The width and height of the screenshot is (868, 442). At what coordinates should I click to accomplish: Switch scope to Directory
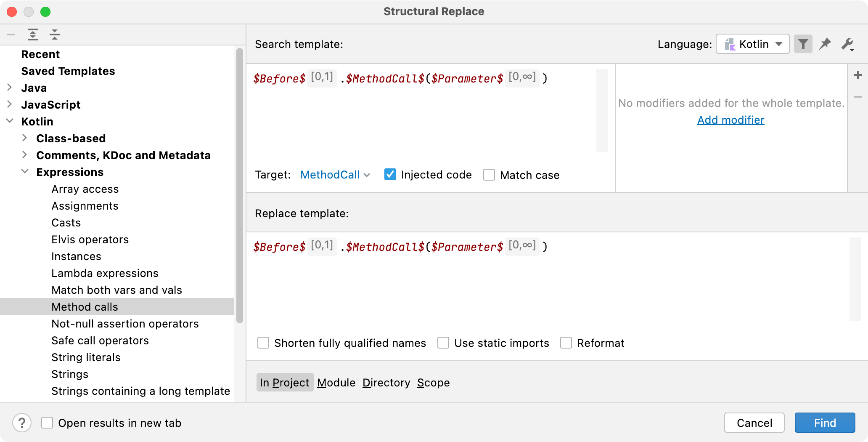386,382
